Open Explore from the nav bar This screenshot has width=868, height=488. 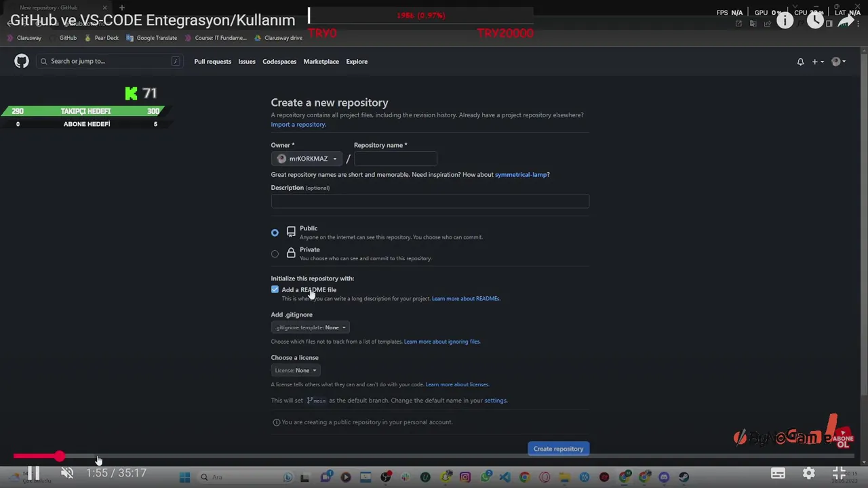[357, 62]
